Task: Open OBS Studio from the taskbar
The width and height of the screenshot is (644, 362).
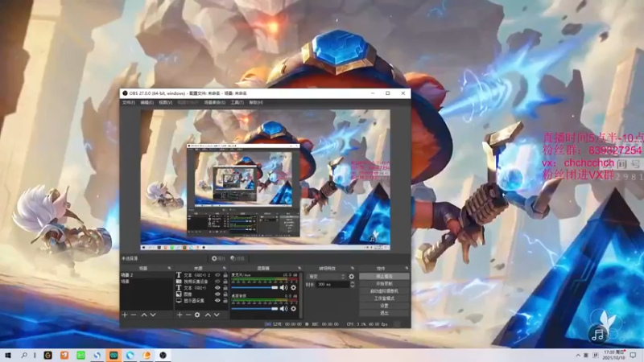Action: pyautogui.click(x=163, y=355)
